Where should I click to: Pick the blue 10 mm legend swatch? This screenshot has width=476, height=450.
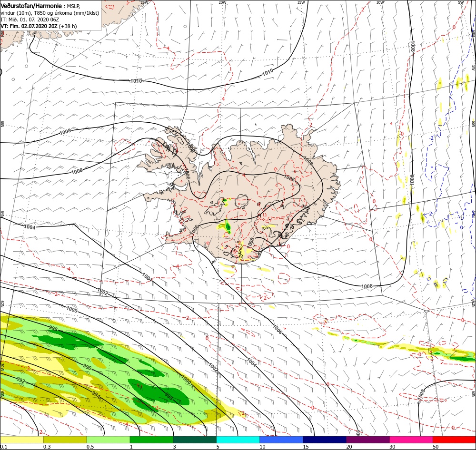281,440
